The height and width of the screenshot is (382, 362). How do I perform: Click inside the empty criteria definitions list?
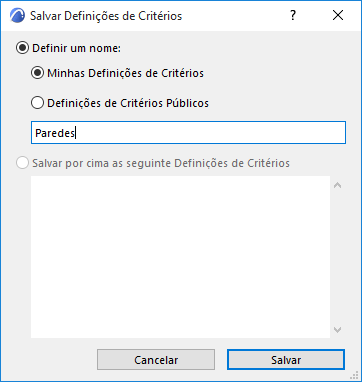coord(180,257)
